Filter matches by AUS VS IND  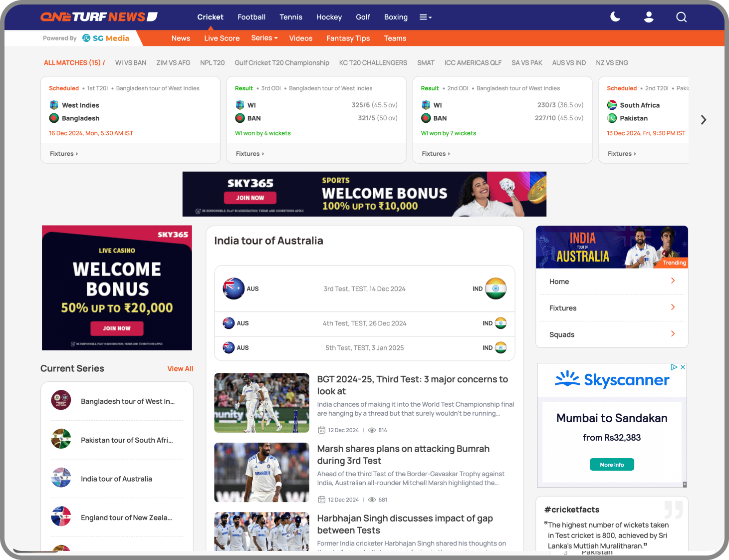coord(569,63)
